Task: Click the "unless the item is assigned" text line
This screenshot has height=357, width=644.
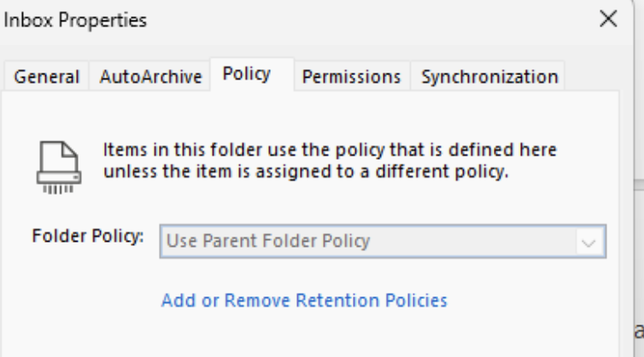Action: tap(306, 171)
